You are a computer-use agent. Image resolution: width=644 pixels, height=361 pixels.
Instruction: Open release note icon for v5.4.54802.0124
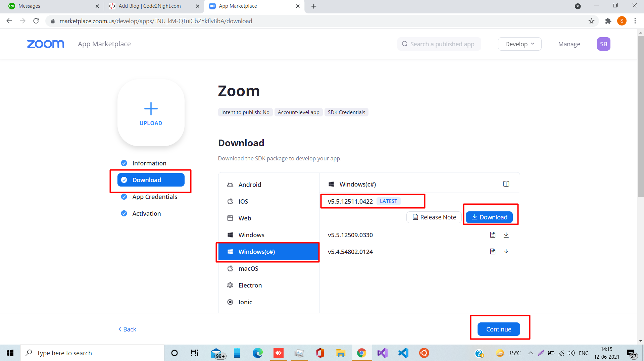(492, 252)
